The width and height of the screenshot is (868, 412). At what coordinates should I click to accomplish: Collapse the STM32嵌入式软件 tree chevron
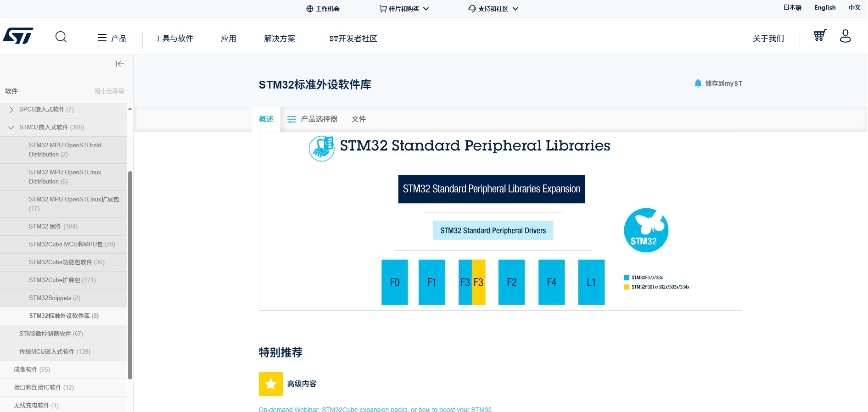(11, 128)
